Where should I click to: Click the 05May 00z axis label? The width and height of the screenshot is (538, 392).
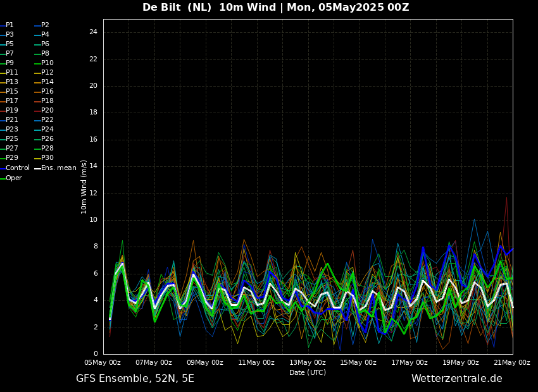click(x=103, y=362)
